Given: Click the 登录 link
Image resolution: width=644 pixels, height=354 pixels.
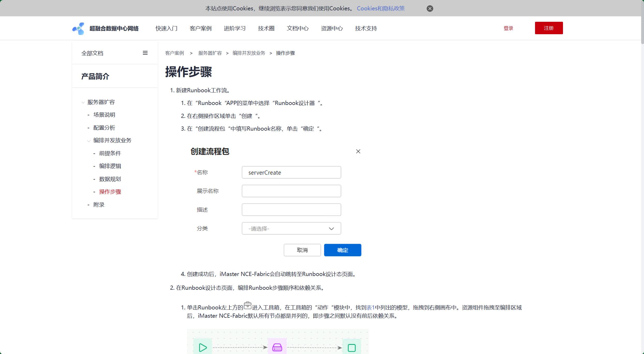Looking at the screenshot, I should pyautogui.click(x=508, y=28).
